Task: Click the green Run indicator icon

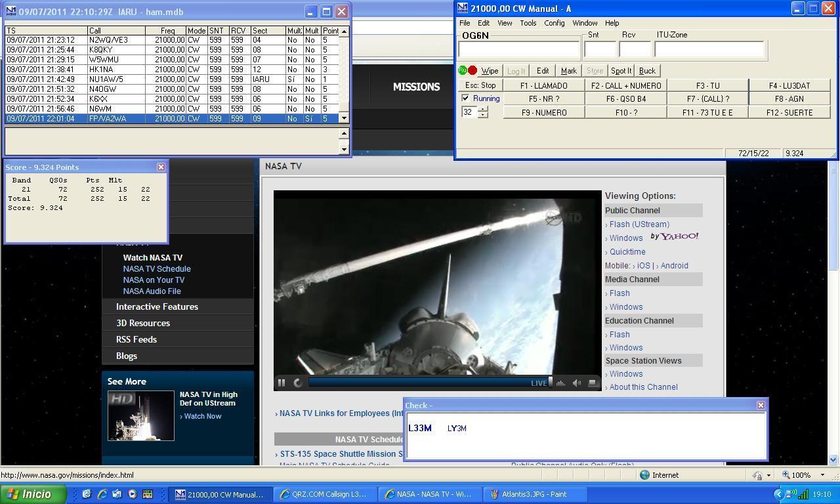Action: 462,70
